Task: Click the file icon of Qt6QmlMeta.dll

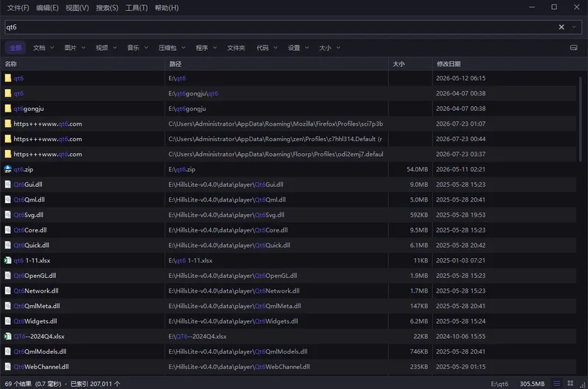Action: click(7, 306)
